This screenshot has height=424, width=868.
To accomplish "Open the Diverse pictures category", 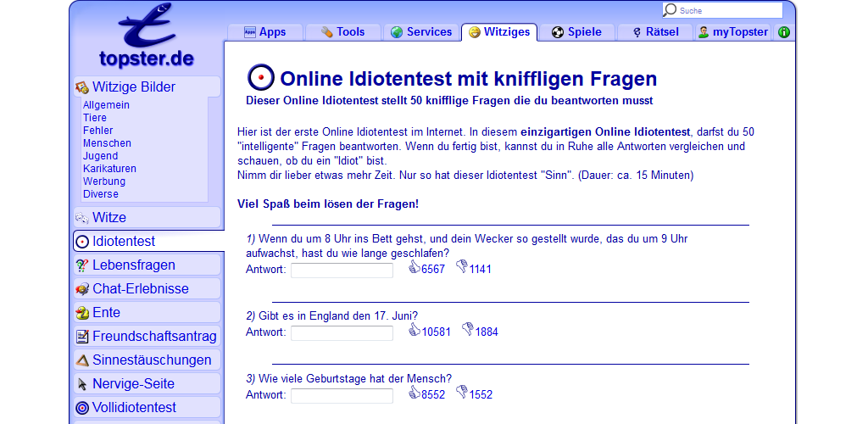I will click(101, 194).
